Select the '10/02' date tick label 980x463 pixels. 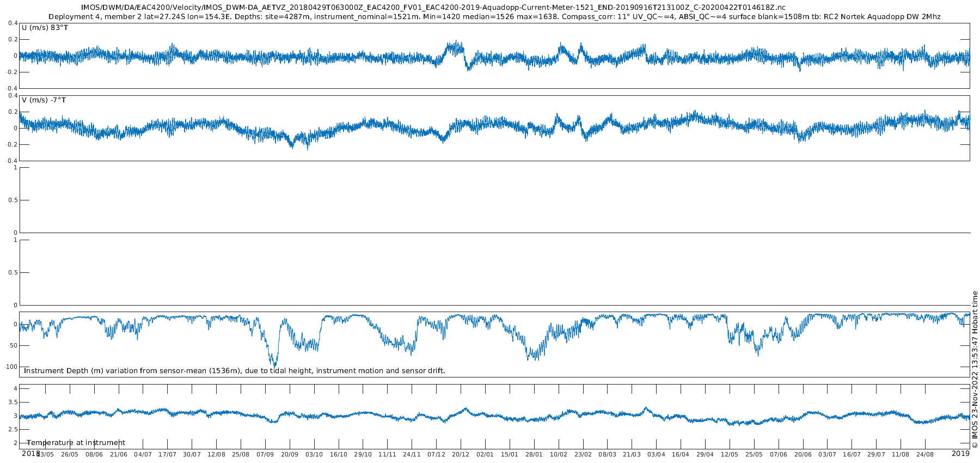pos(559,454)
